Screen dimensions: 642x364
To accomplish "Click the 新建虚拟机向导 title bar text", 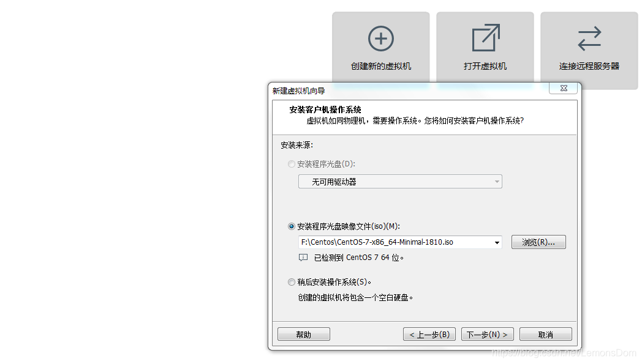I will pyautogui.click(x=298, y=91).
